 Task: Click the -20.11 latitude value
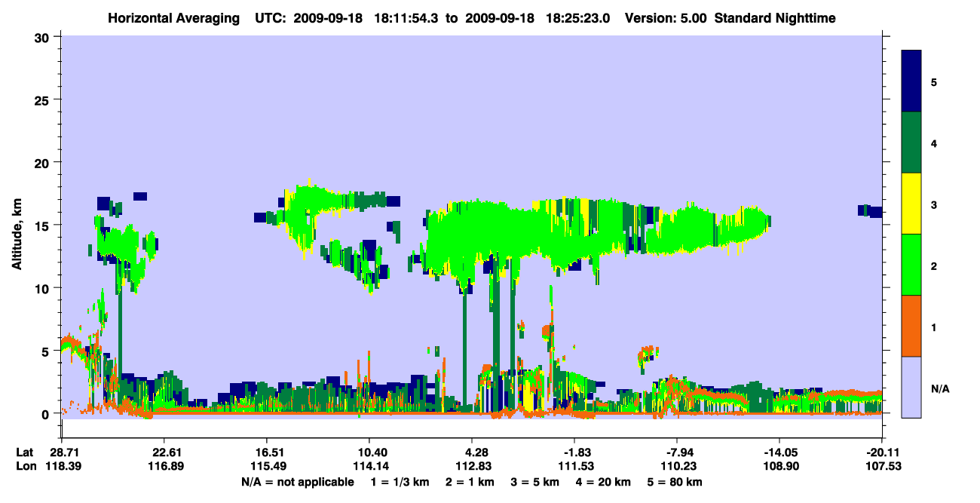pyautogui.click(x=882, y=452)
